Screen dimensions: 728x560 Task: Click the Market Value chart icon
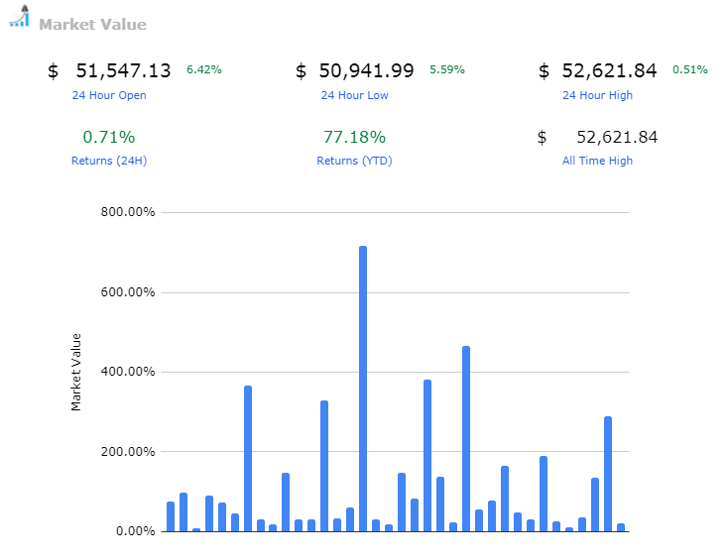[19, 18]
